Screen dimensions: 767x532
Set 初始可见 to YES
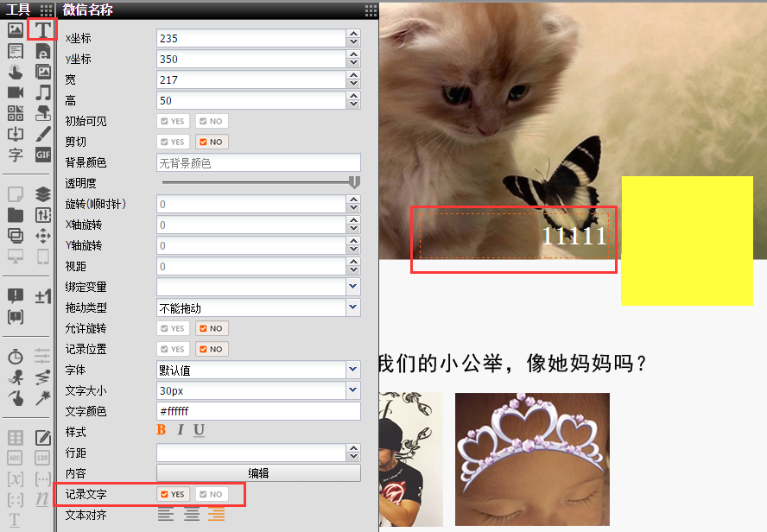click(x=173, y=121)
